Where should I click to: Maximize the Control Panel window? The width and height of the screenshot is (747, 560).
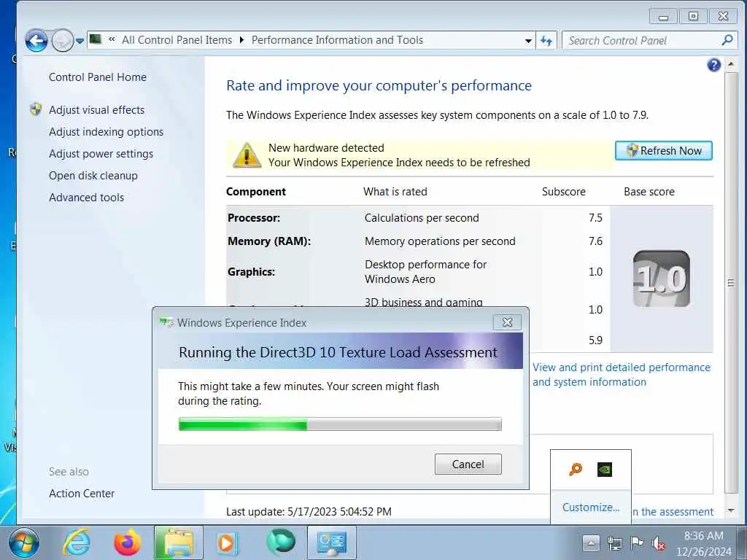(693, 17)
